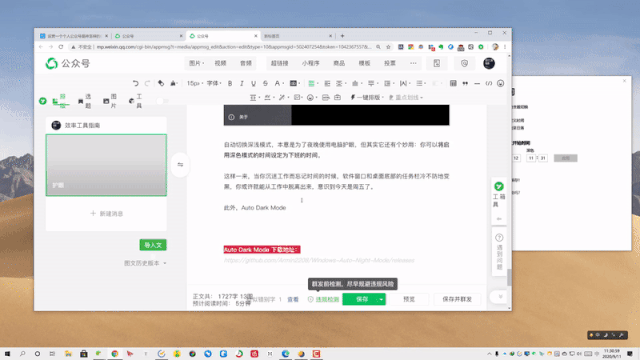Insert a table using the table icon
Viewport: 640px width, 360px height.
coord(453,83)
